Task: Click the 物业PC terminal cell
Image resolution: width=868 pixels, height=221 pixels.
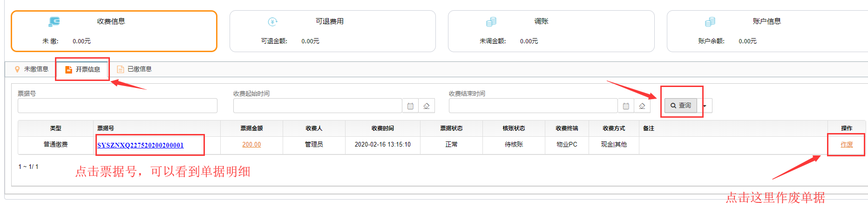Action: (x=567, y=145)
